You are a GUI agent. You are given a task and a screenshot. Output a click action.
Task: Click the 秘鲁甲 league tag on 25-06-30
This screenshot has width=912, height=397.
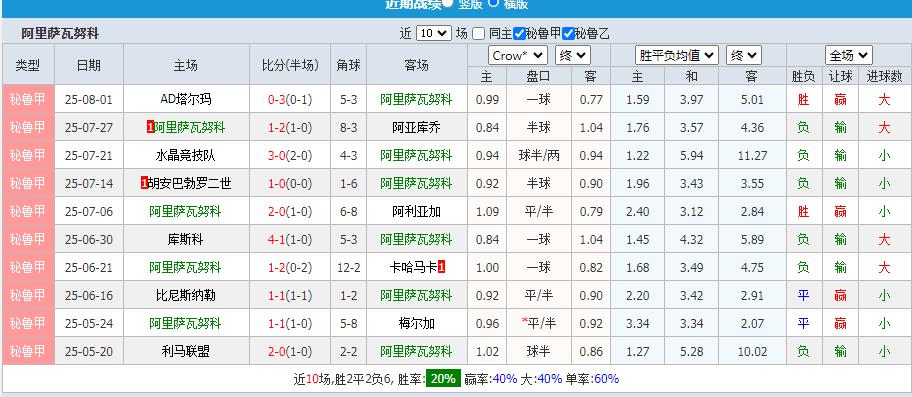tap(28, 239)
